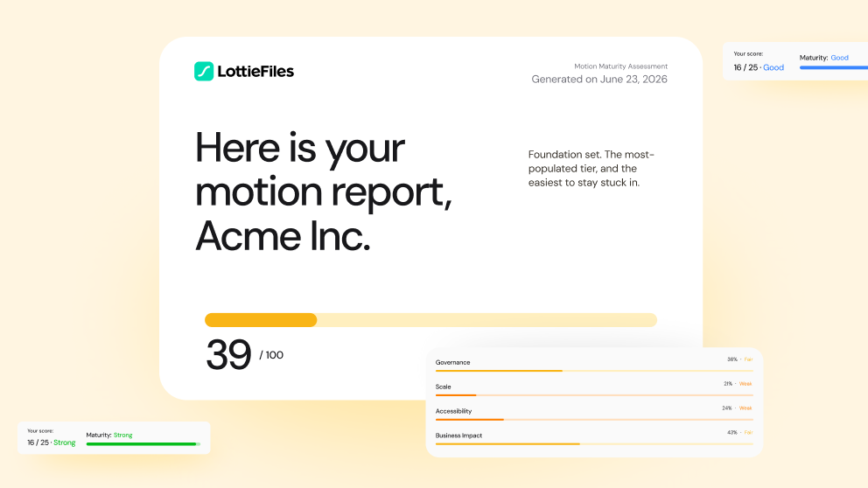
Task: Click the Generated on June 23, 2026 text
Action: [x=599, y=79]
